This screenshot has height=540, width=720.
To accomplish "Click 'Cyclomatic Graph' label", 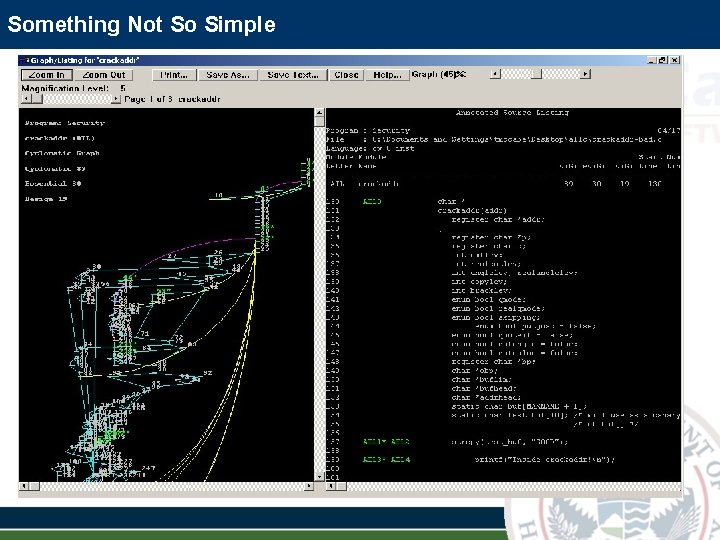I will tap(62, 153).
